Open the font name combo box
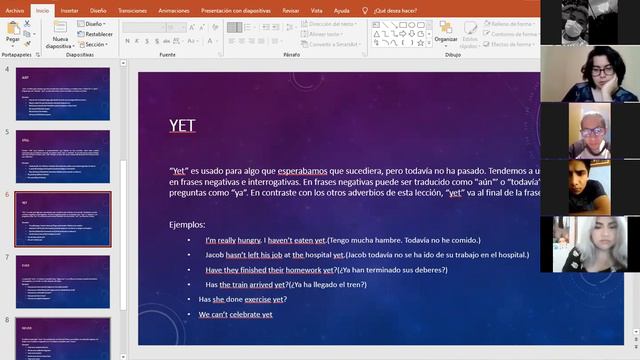640x360 pixels. point(144,27)
